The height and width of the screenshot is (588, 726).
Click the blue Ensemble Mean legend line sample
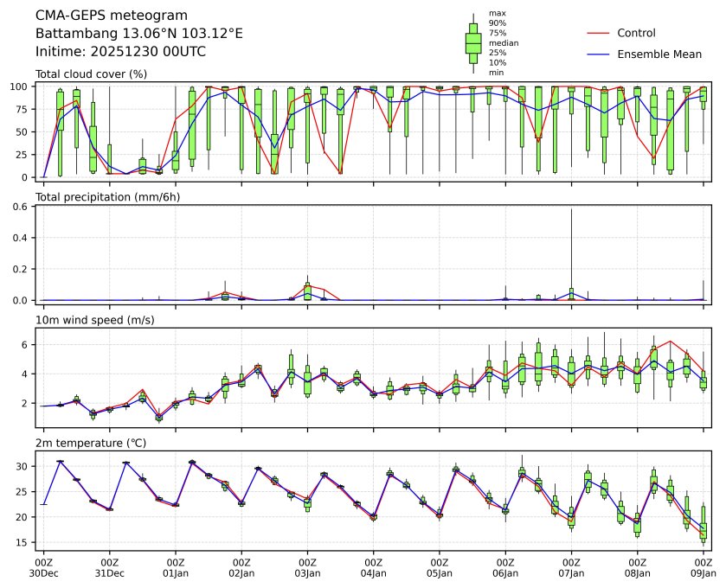pos(600,54)
